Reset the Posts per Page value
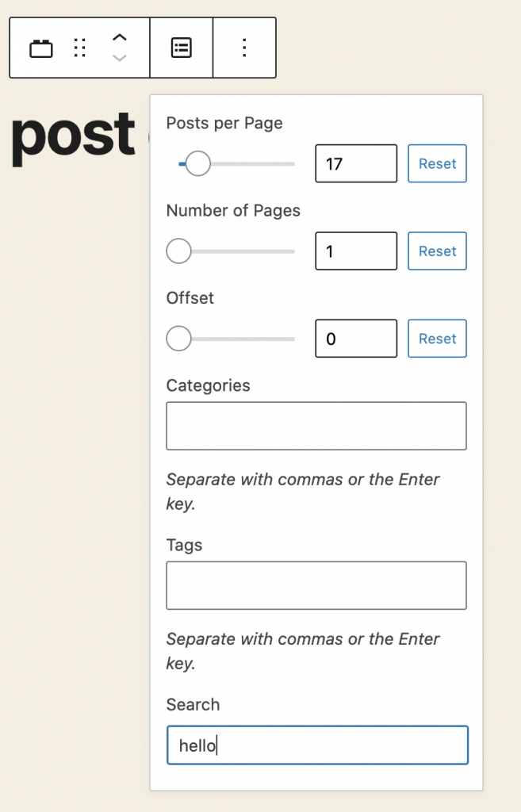Screen dimensions: 521x812 pyautogui.click(x=437, y=164)
